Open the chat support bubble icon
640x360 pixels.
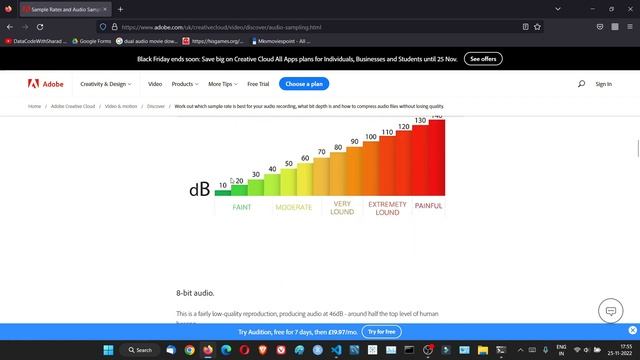pyautogui.click(x=611, y=311)
